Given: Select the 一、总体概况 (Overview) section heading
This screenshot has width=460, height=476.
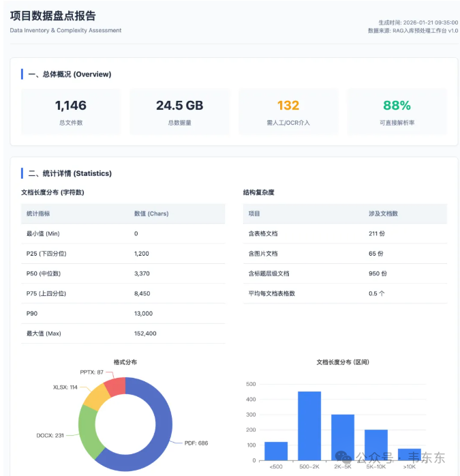Looking at the screenshot, I should pyautogui.click(x=70, y=74).
